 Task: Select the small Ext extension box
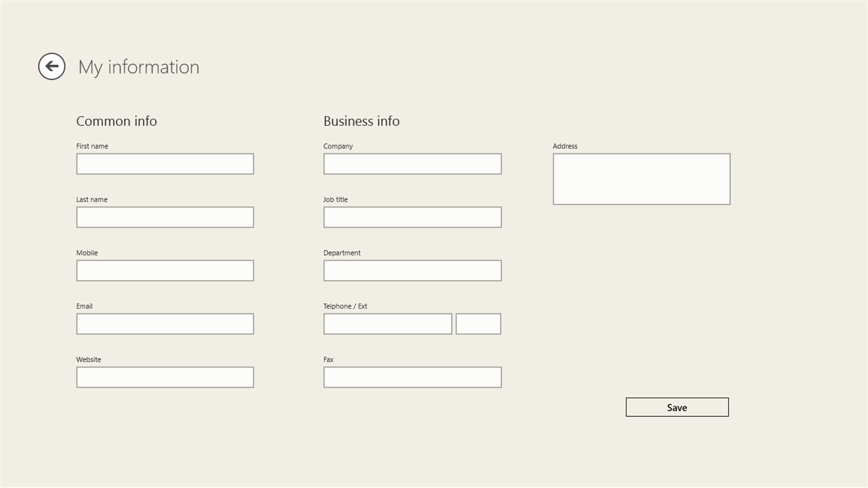(478, 324)
